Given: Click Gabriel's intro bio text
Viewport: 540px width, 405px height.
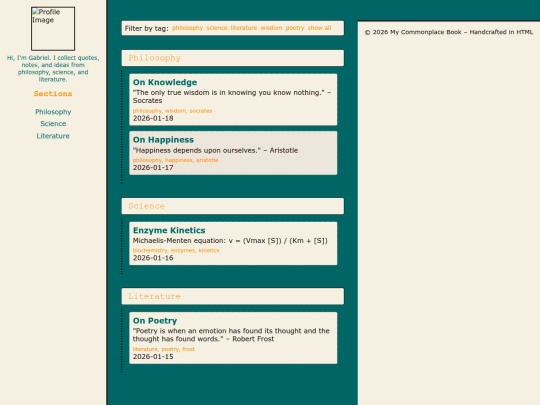Looking at the screenshot, I should tap(53, 69).
